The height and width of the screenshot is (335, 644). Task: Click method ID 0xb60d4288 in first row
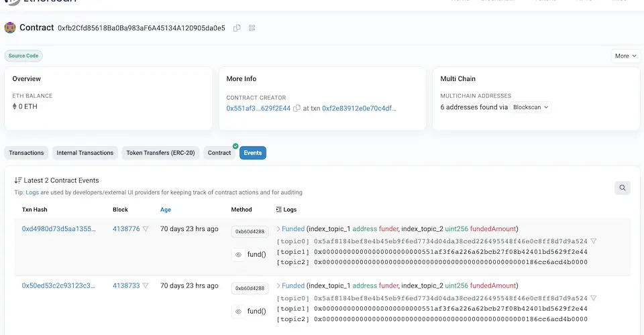(250, 232)
